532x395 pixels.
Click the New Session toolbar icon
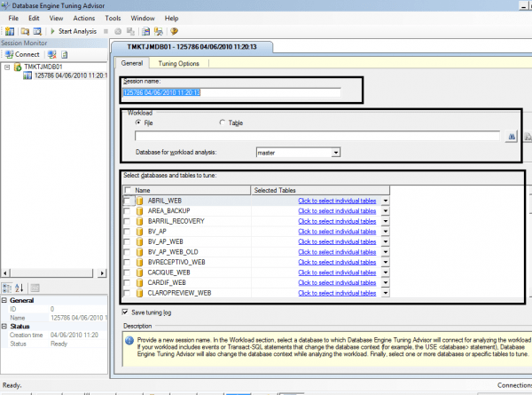coord(10,31)
